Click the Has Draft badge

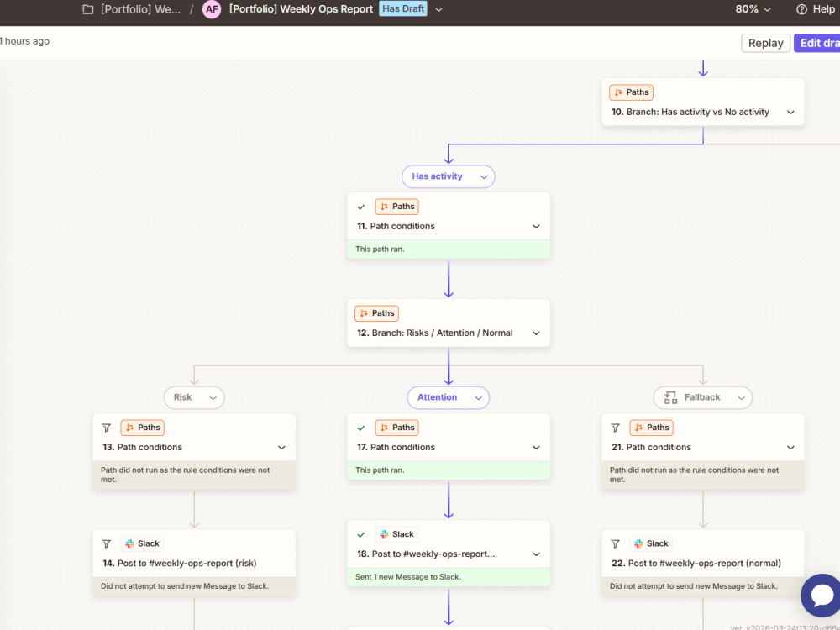(403, 8)
